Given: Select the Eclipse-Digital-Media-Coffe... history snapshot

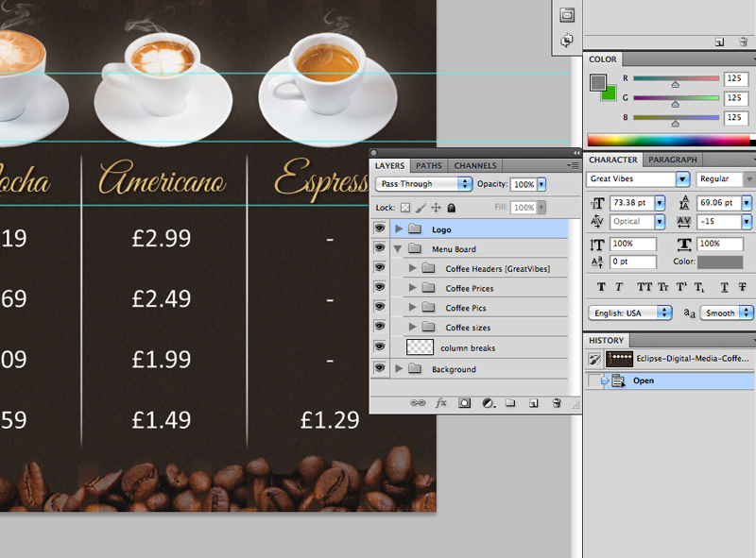Looking at the screenshot, I should (x=670, y=359).
